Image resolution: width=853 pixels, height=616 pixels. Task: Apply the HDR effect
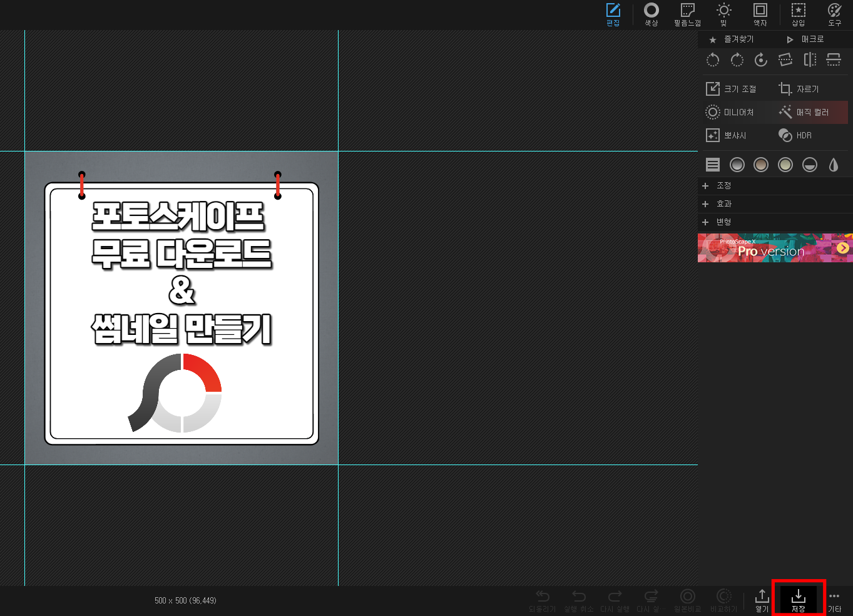pos(795,135)
